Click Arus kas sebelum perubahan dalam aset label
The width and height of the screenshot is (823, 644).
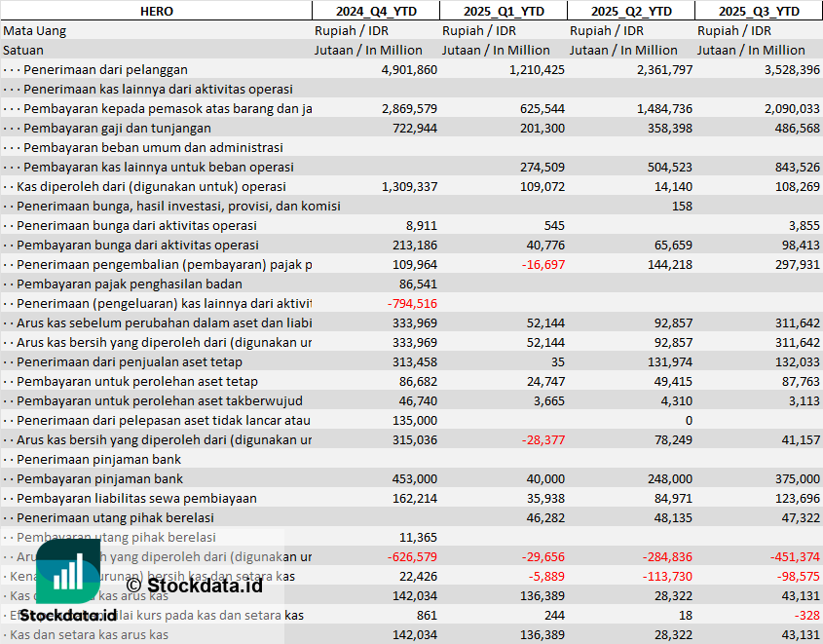click(x=165, y=322)
